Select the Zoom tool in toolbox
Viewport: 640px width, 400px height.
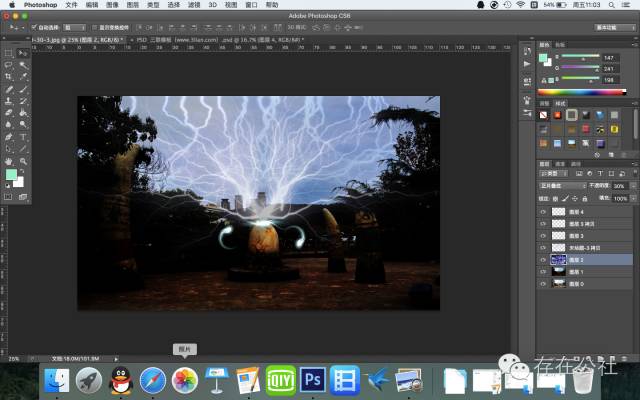click(x=22, y=160)
